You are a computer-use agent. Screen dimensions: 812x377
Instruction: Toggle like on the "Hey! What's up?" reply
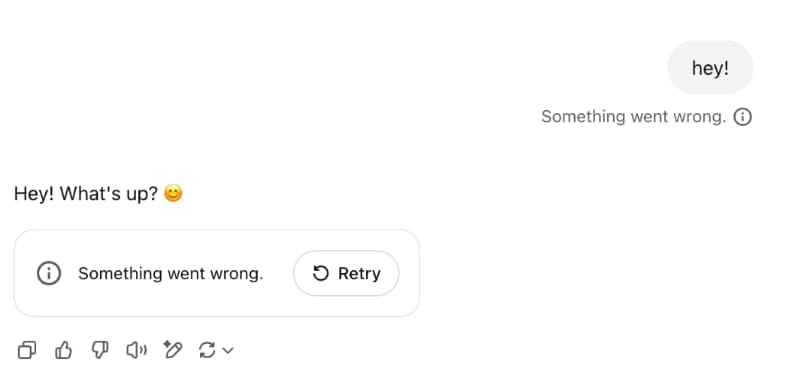coord(63,350)
